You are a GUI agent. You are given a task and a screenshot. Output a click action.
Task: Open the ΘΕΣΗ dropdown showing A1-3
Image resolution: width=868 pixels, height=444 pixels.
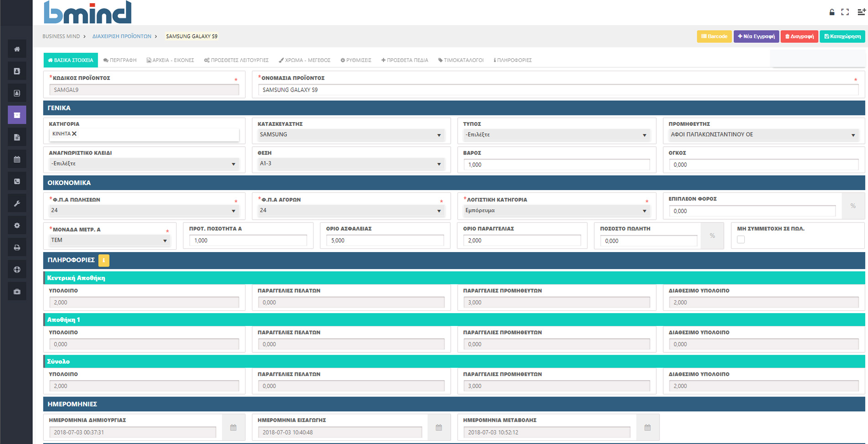[x=351, y=163]
